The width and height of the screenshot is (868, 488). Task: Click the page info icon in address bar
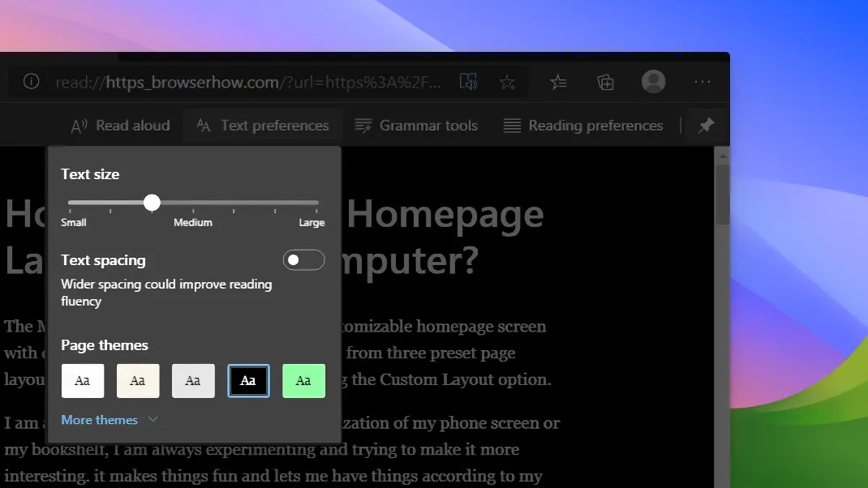31,81
